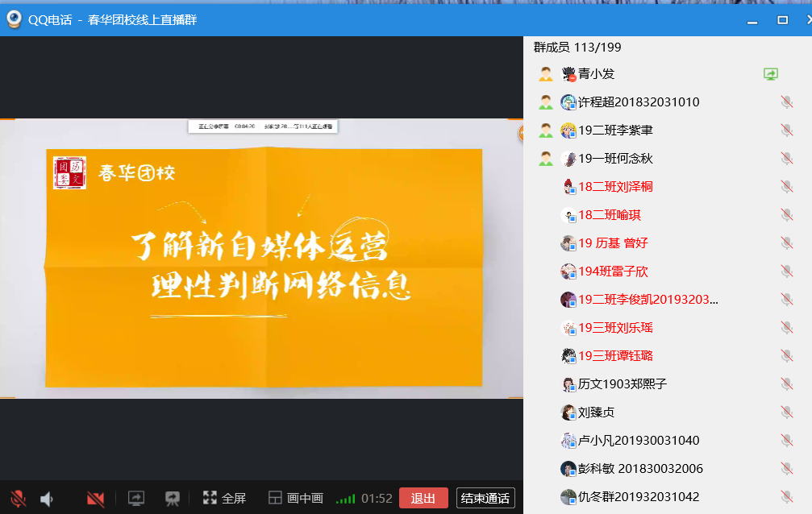Turn on the camera from the toolbar
812x514 pixels.
coord(95,499)
